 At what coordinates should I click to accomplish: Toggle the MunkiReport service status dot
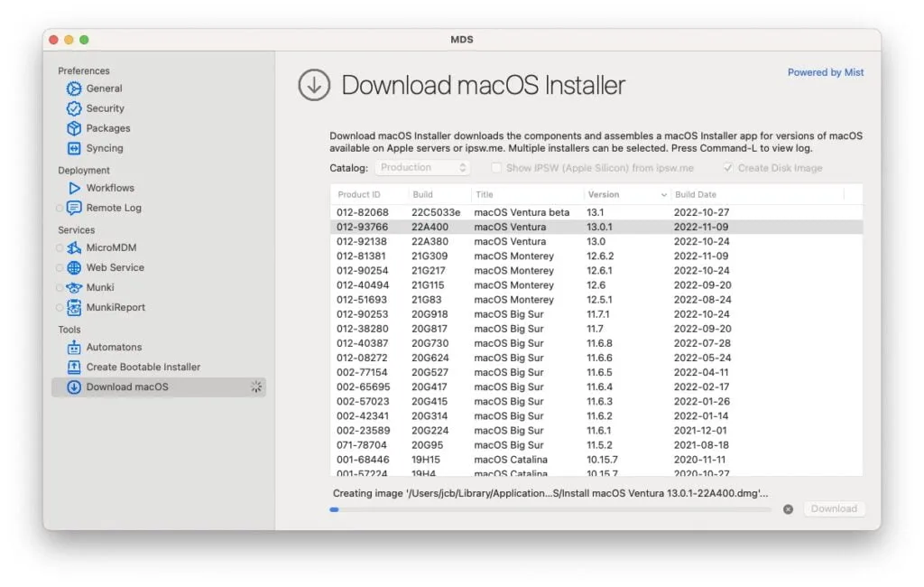click(60, 307)
